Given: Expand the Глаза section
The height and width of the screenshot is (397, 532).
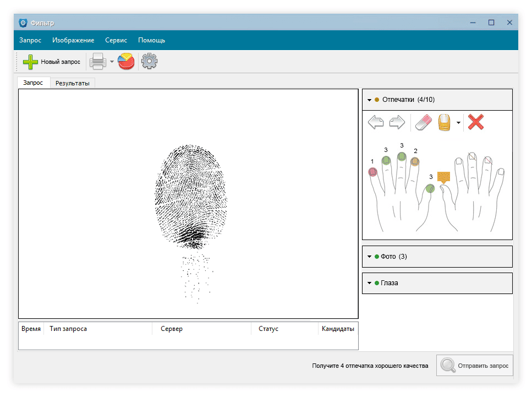Looking at the screenshot, I should click(x=369, y=283).
